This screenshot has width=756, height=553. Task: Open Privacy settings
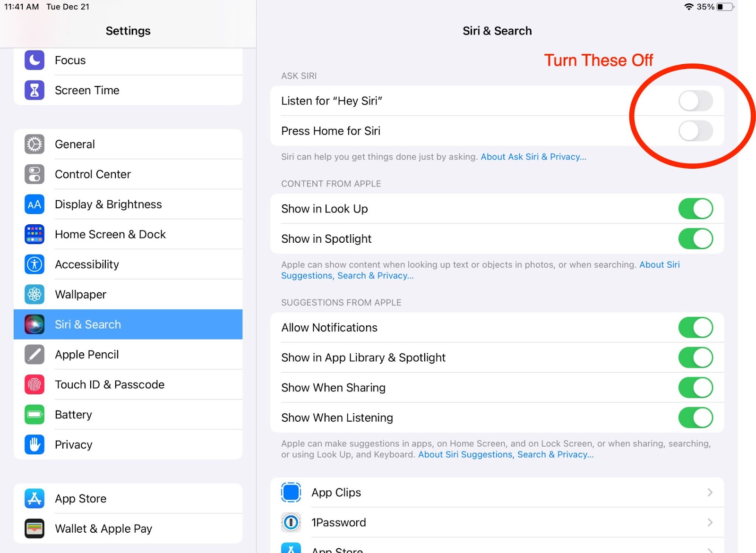(128, 445)
